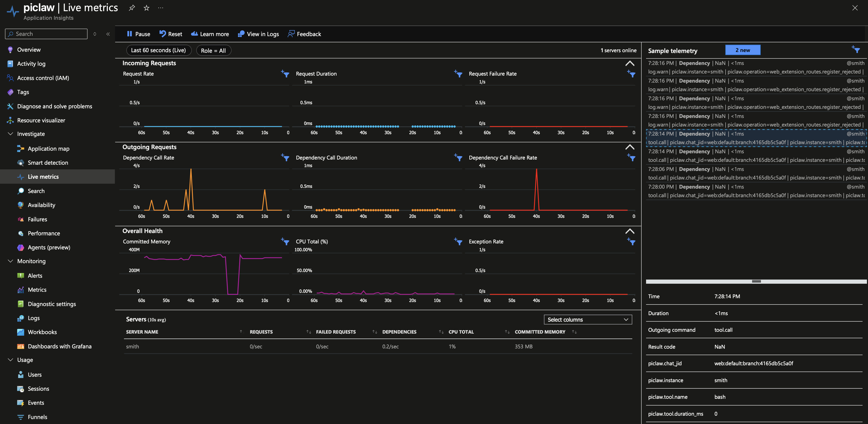This screenshot has height=424, width=868.
Task: Reset the live metrics view
Action: tap(171, 34)
